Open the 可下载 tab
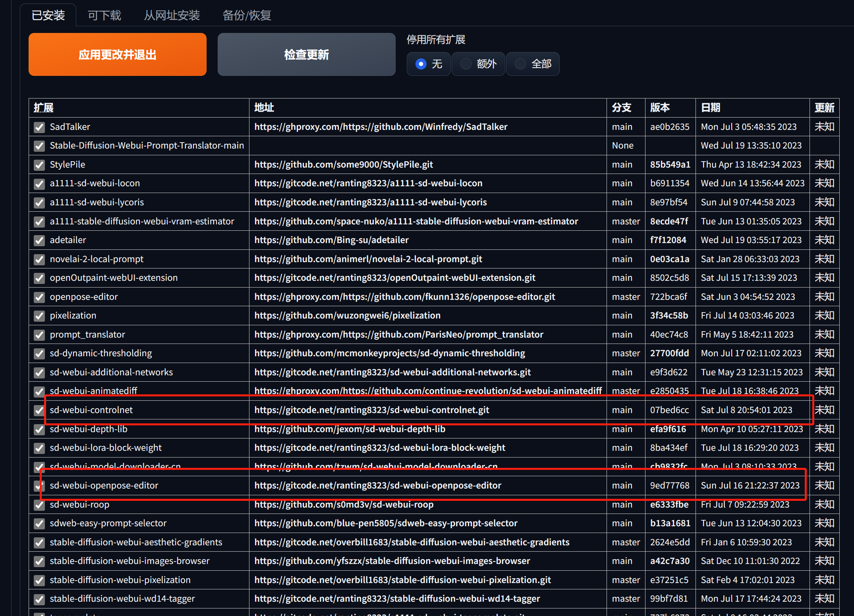 point(104,15)
